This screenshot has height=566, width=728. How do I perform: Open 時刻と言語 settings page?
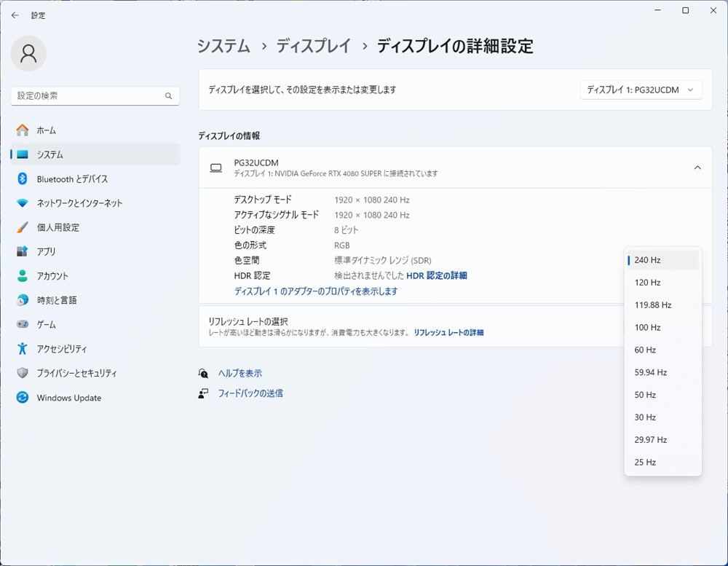[x=95, y=300]
